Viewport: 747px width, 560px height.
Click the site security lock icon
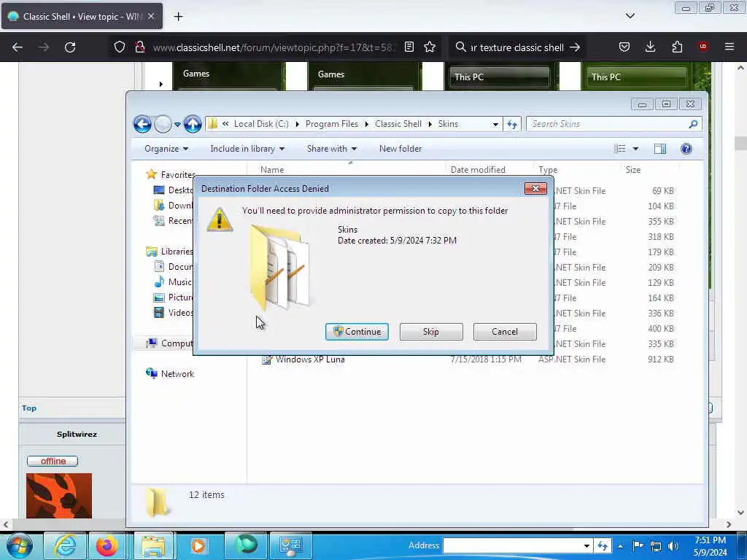[139, 47]
